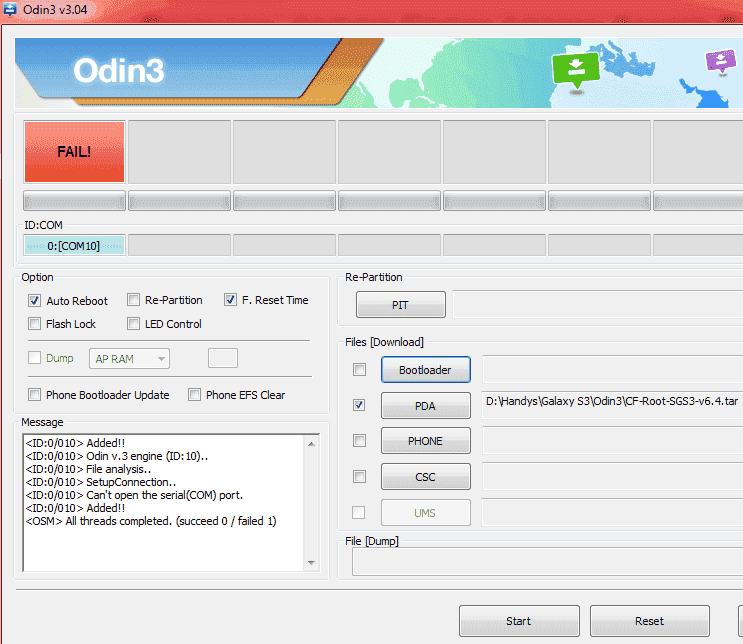Click the message log scroll down arrow
Screen dimensions: 743x644
pyautogui.click(x=311, y=562)
